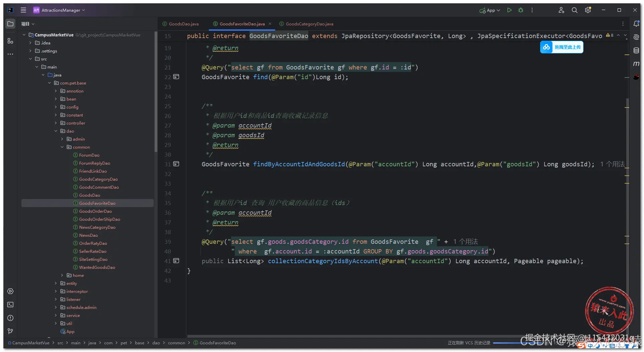Open the Notifications bell panel

pyautogui.click(x=636, y=24)
